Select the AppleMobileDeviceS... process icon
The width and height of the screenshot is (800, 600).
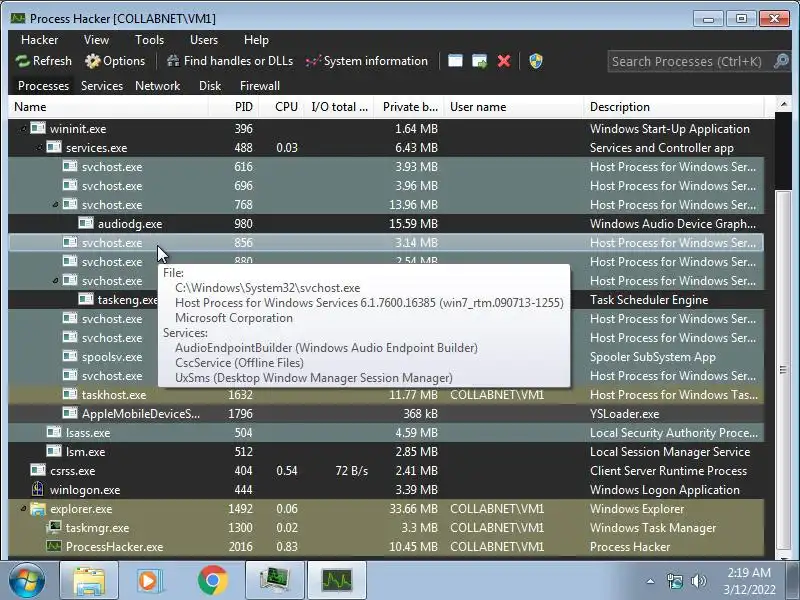(70, 413)
